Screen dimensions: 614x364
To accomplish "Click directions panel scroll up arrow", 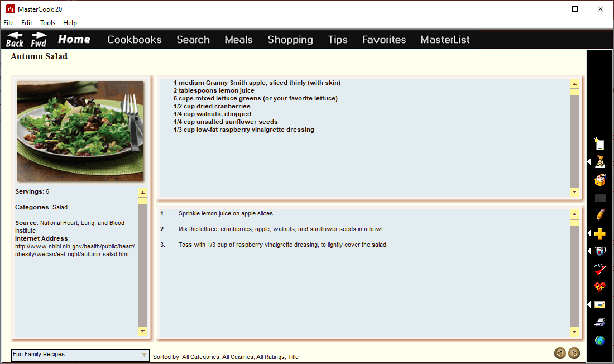I will [574, 214].
